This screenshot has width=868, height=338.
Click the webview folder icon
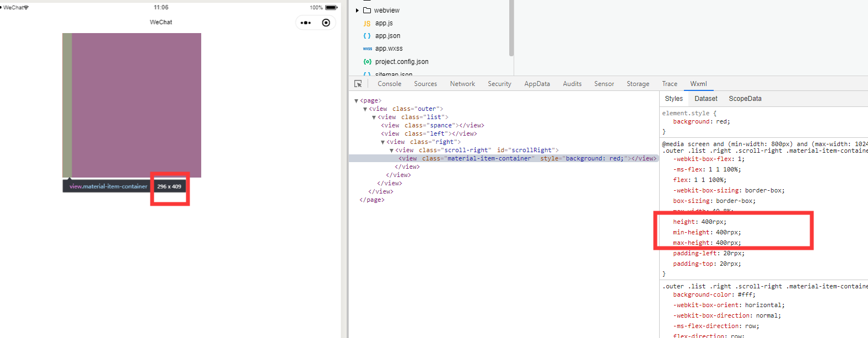coord(367,10)
